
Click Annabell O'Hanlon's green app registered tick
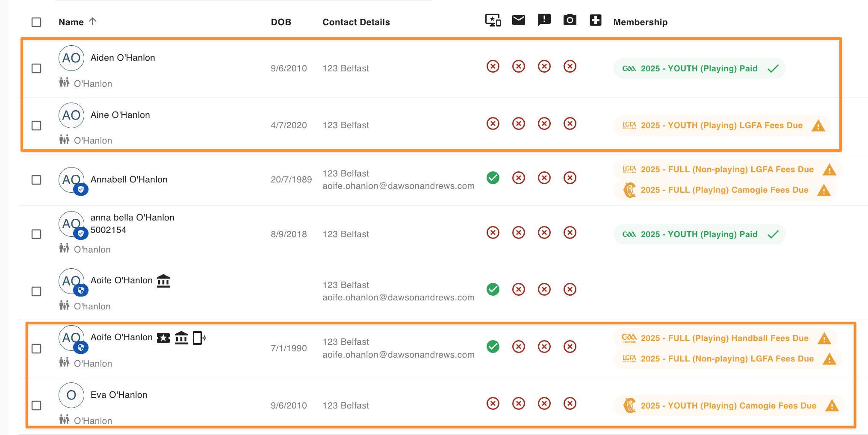(x=493, y=178)
